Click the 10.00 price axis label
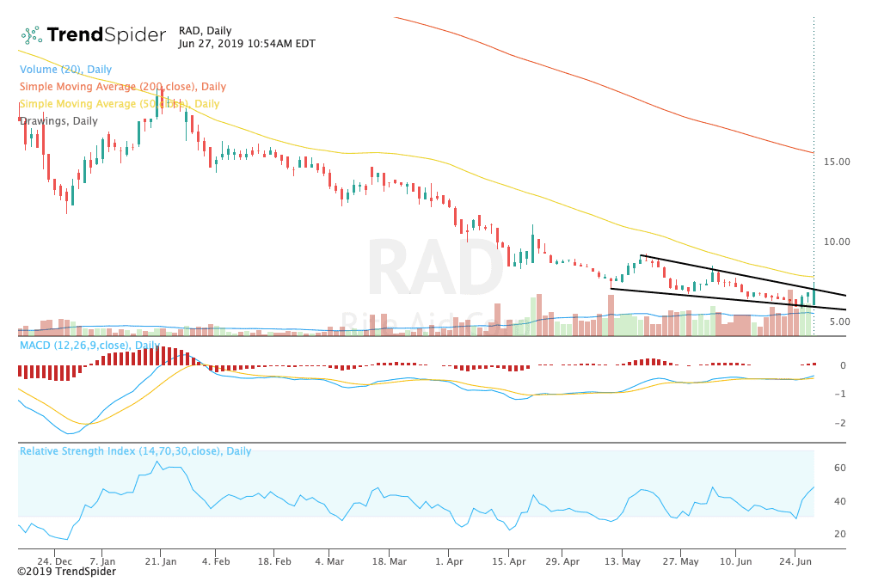Screen dimensions: 872x588 [x=837, y=242]
